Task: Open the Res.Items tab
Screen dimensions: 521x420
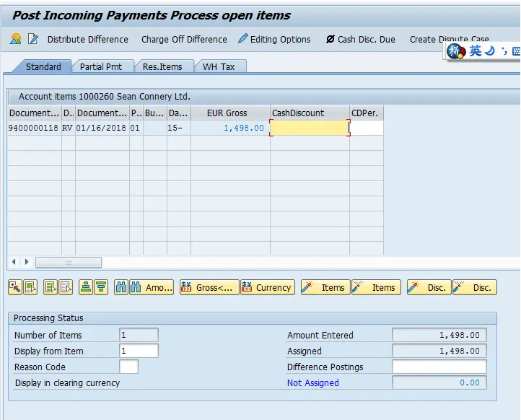Action: [x=162, y=67]
